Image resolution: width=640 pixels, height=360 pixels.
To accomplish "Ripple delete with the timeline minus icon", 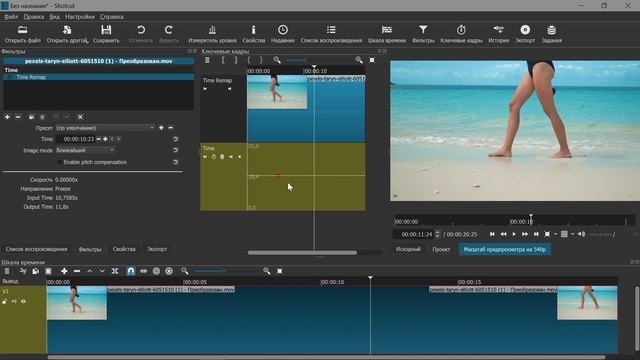I will (x=77, y=271).
